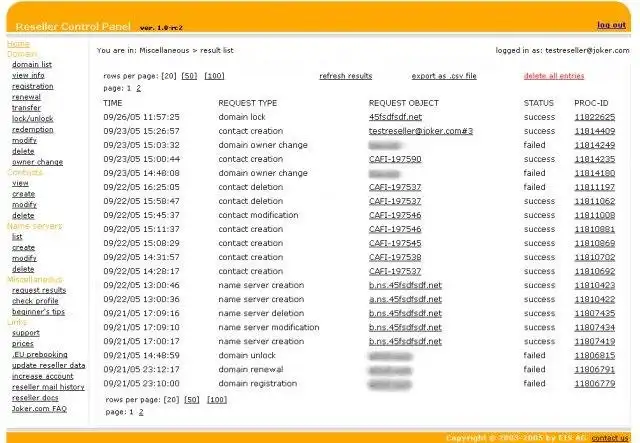Set rows per page to 100 below table
640x443 pixels.
coord(217,400)
